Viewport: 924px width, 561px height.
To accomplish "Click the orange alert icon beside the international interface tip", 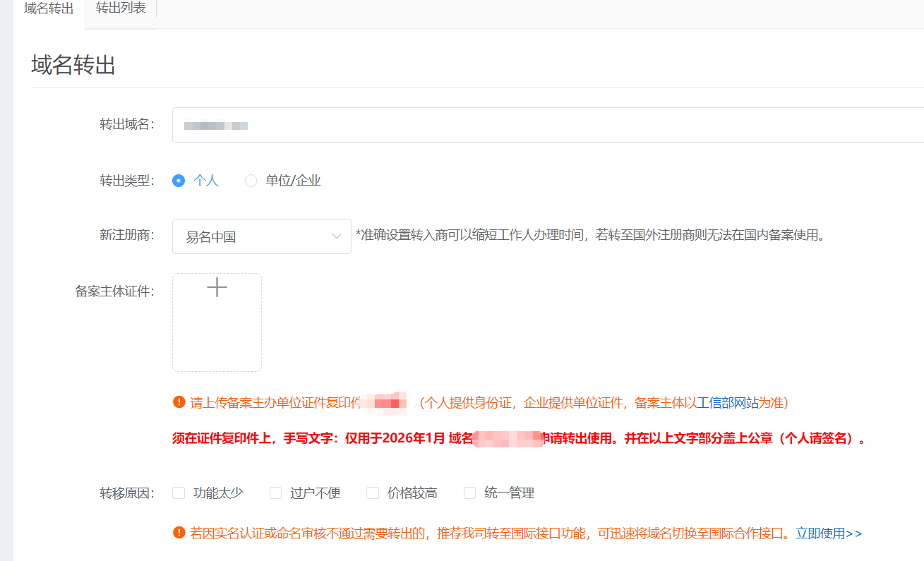I will click(179, 533).
